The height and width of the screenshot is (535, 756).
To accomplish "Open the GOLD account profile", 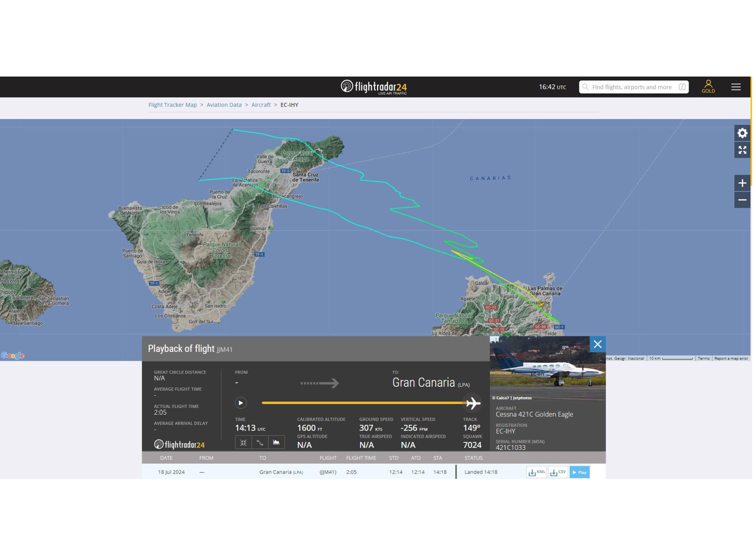I will [708, 87].
